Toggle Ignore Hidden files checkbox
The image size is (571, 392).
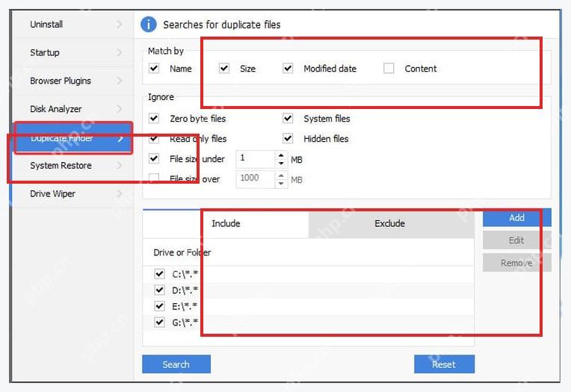tap(288, 139)
